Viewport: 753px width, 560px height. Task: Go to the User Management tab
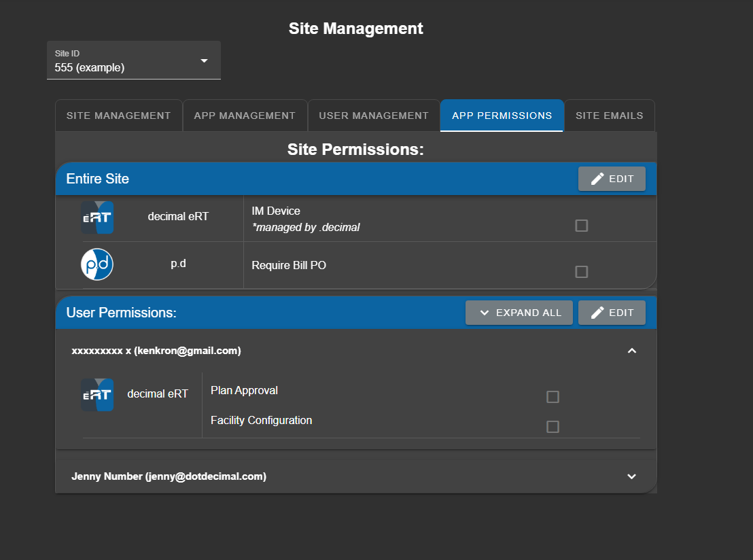coord(374,116)
